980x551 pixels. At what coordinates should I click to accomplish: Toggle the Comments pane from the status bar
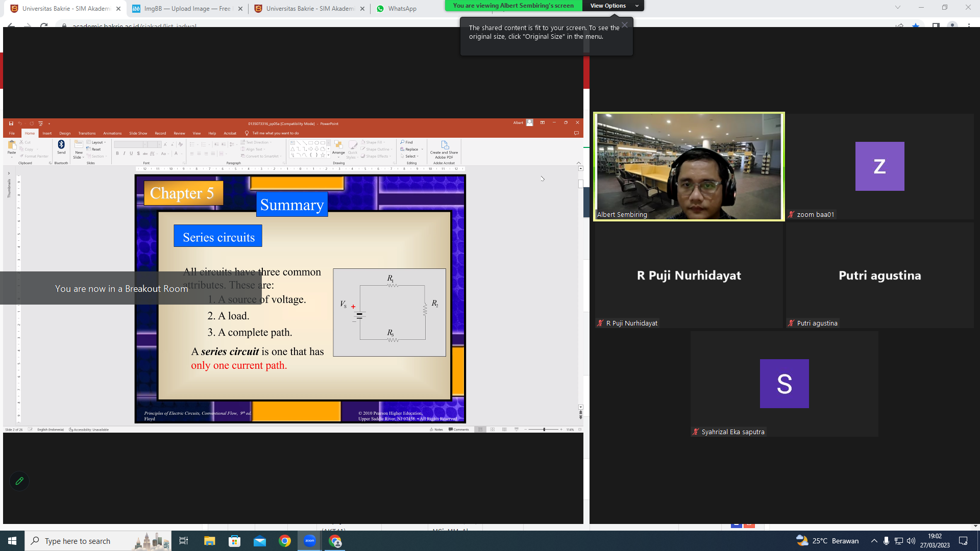pyautogui.click(x=459, y=430)
